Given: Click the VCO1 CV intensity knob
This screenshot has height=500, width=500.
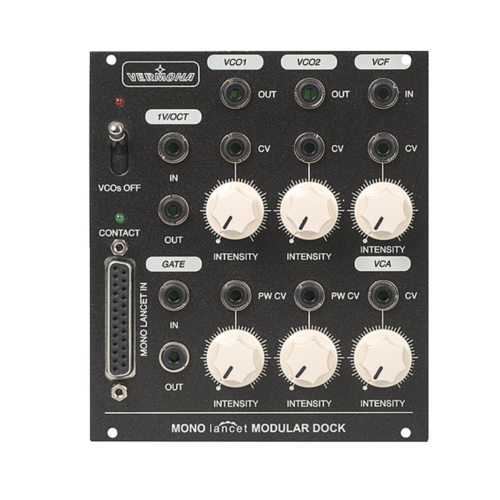Looking at the screenshot, I should [x=235, y=211].
